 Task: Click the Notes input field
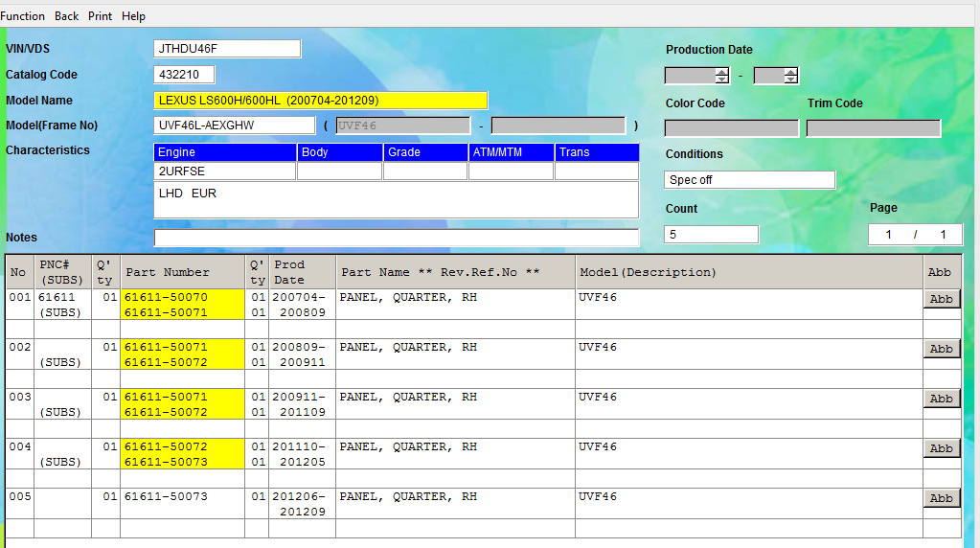(397, 238)
